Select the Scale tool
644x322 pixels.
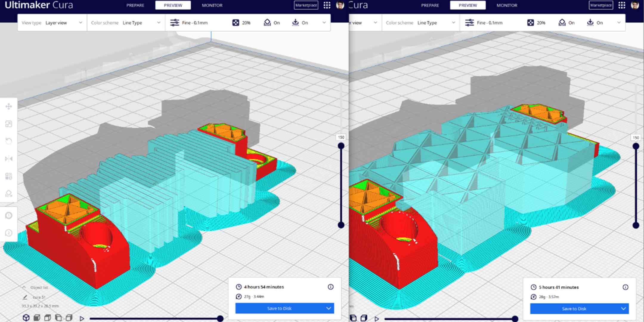(9, 124)
